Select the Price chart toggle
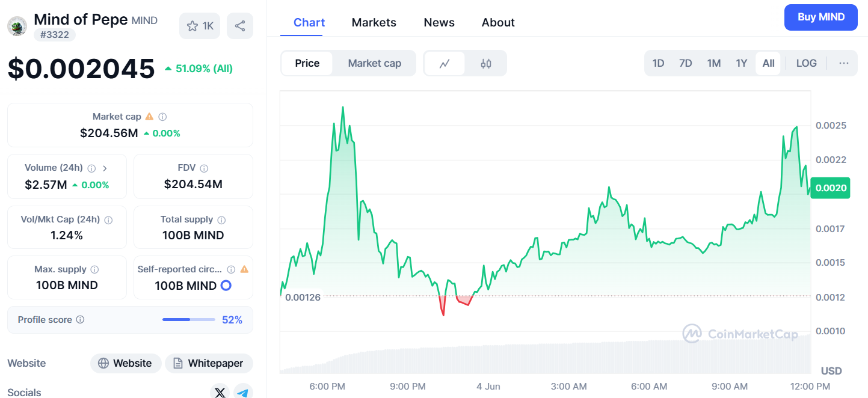 (307, 63)
